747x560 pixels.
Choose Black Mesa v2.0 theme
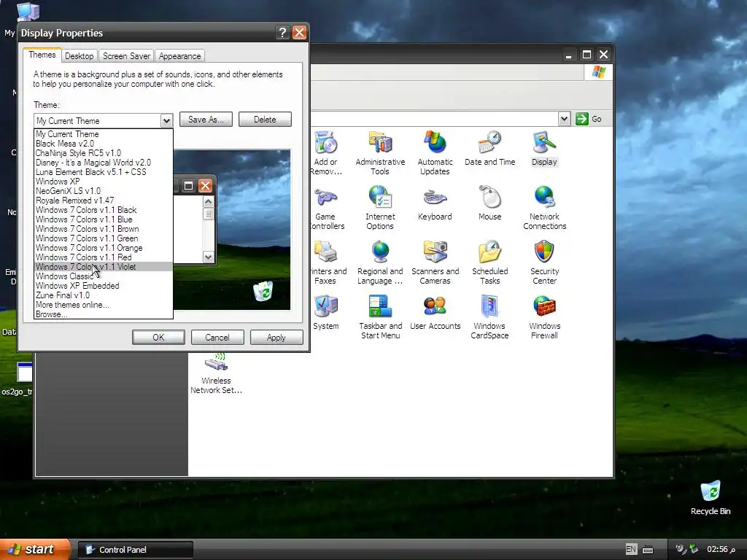104,144
